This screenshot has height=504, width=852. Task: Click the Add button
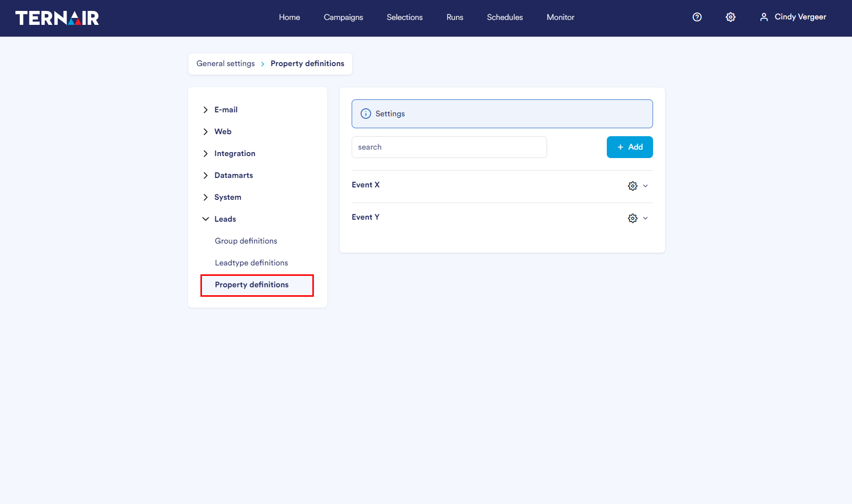click(x=630, y=147)
